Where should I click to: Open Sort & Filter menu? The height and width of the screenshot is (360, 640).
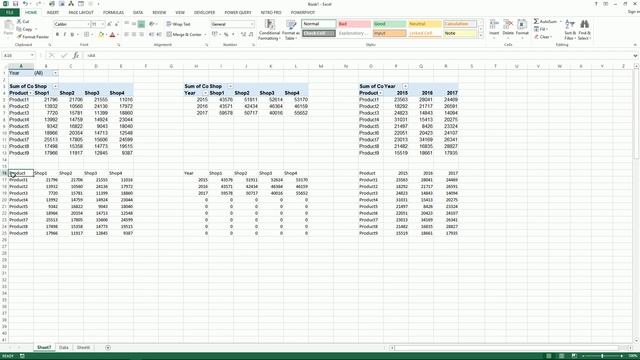click(570, 30)
